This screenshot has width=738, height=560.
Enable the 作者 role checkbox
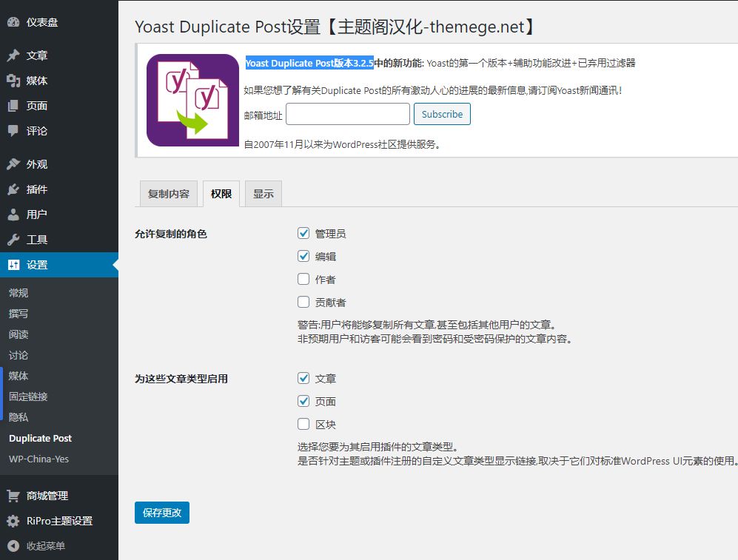(303, 280)
